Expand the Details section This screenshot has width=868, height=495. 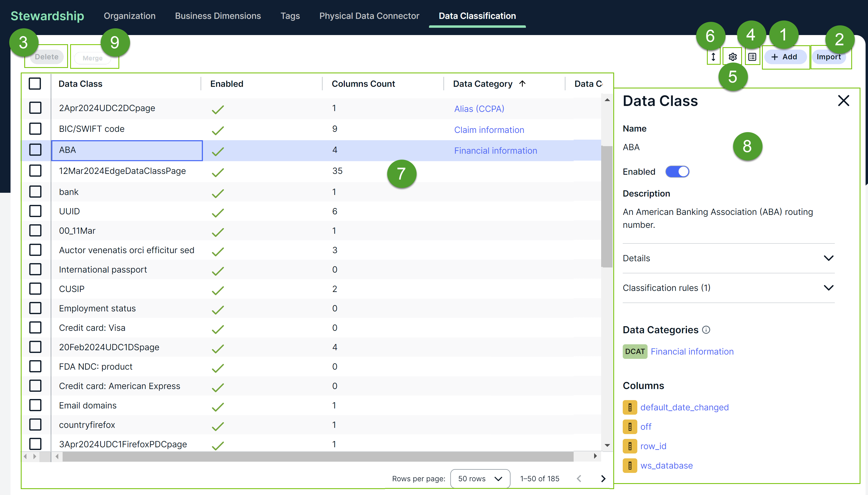tap(829, 258)
